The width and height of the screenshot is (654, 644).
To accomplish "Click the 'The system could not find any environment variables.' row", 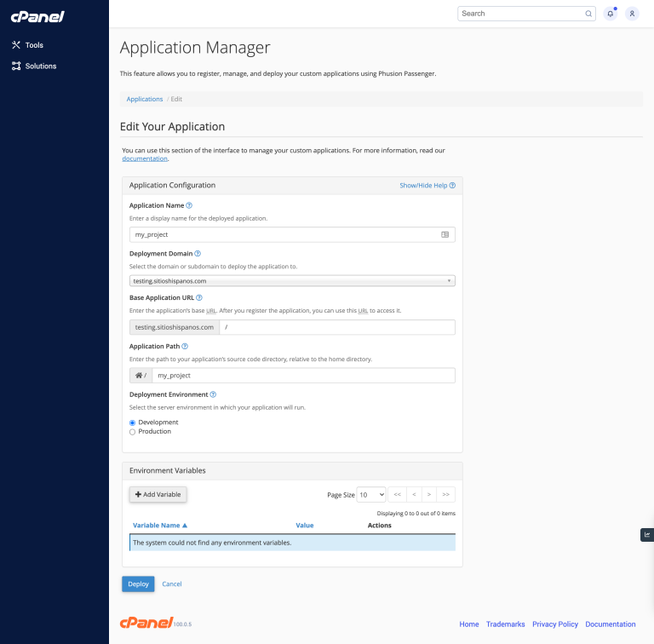I will 292,543.
